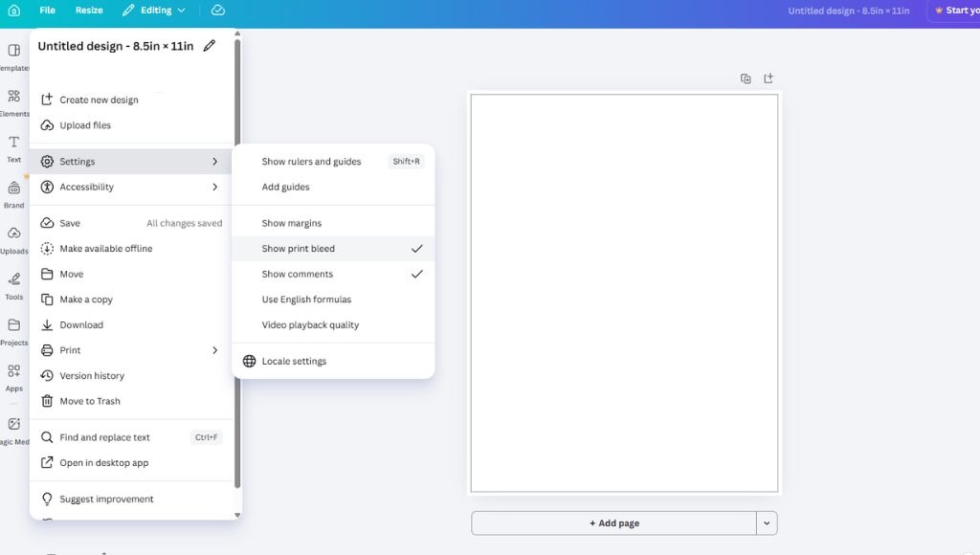Open the Resize menu
The width and height of the screenshot is (980, 555).
point(89,10)
